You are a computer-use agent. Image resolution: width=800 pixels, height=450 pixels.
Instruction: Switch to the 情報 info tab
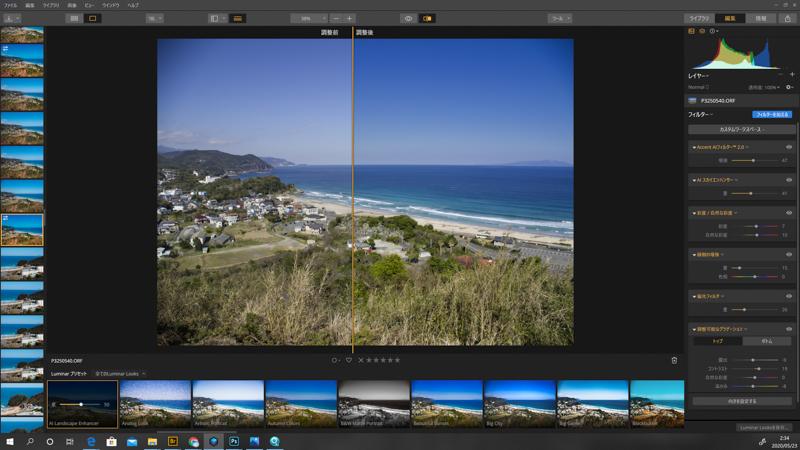point(761,18)
